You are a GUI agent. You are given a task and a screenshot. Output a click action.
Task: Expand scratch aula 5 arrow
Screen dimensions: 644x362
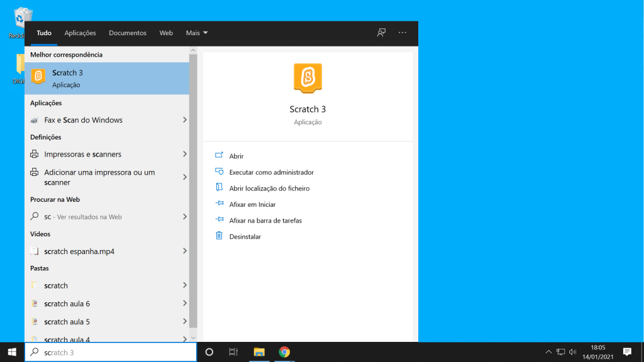pos(185,321)
